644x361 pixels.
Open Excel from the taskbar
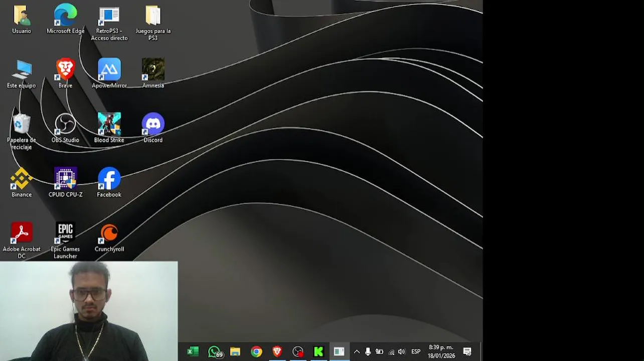[193, 352]
